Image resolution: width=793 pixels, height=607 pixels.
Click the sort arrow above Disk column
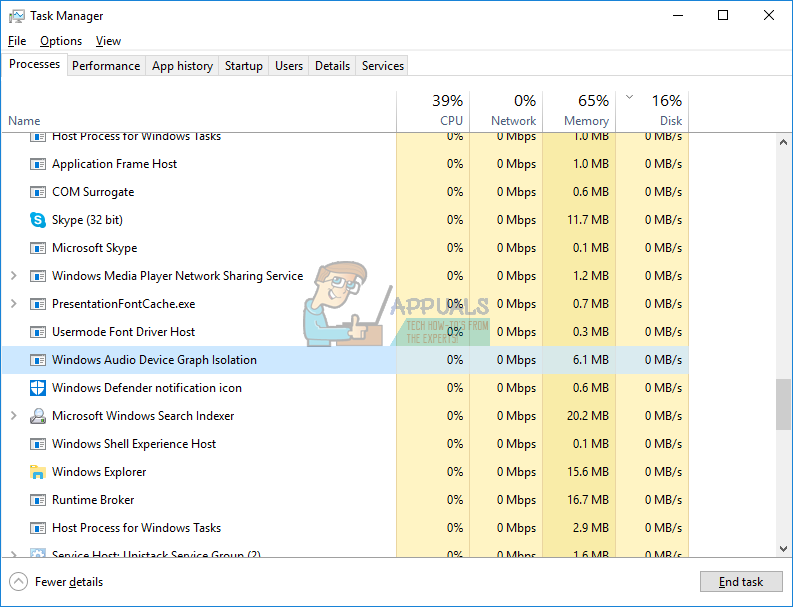point(629,97)
